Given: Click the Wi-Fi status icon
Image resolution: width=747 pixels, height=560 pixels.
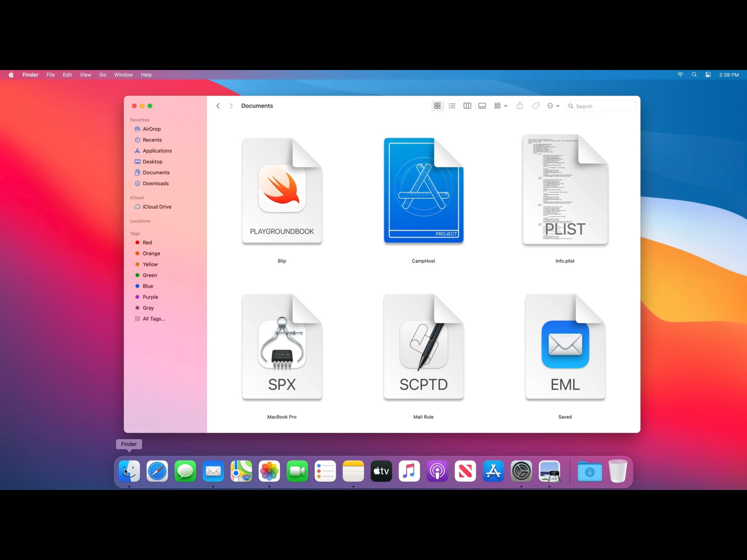Looking at the screenshot, I should pyautogui.click(x=680, y=75).
